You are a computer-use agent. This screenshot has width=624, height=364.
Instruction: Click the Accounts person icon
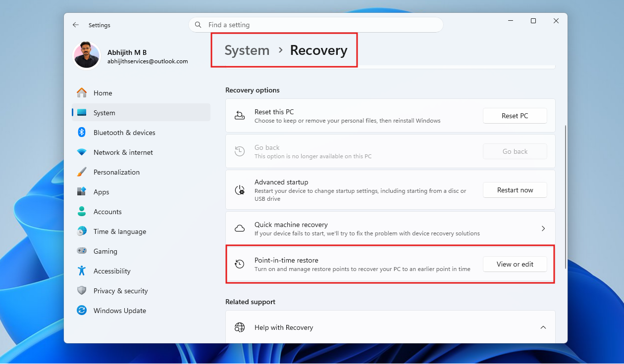pos(82,212)
